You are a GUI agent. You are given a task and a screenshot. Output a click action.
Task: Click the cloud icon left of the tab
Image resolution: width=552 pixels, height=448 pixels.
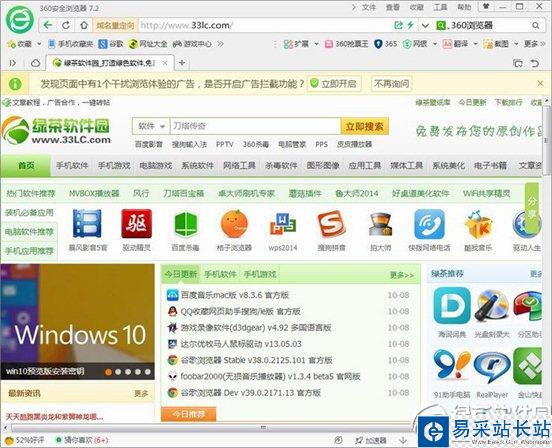tap(35, 63)
